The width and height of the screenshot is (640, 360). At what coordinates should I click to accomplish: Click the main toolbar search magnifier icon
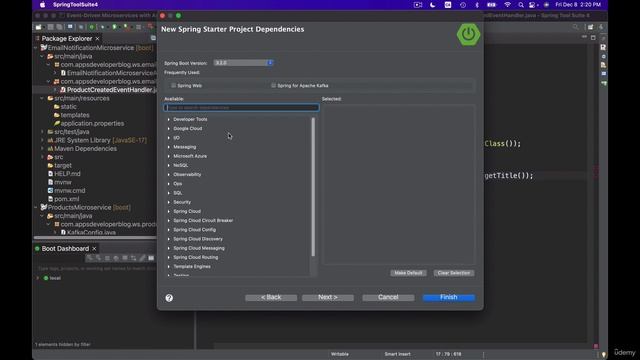[576, 27]
